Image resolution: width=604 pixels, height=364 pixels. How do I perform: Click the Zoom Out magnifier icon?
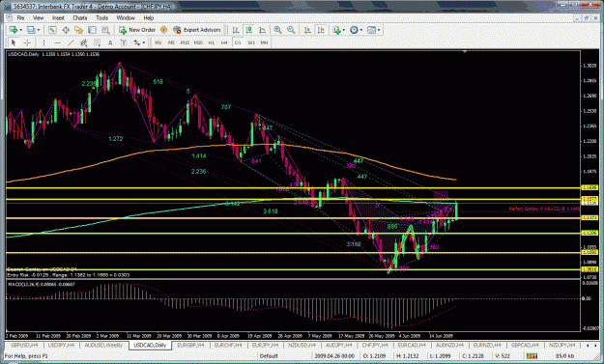[x=291, y=30]
